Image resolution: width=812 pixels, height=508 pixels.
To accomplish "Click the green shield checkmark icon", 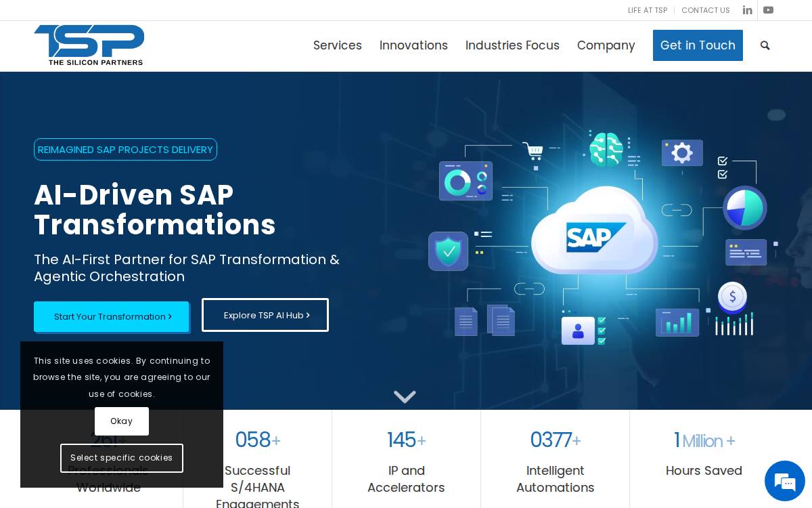I will coord(448,251).
